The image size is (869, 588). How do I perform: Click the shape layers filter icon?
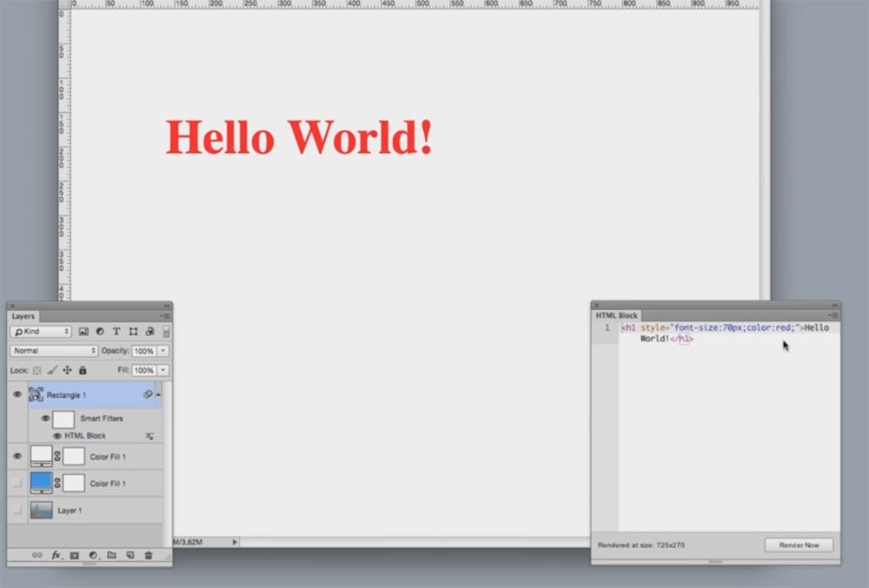coord(132,331)
